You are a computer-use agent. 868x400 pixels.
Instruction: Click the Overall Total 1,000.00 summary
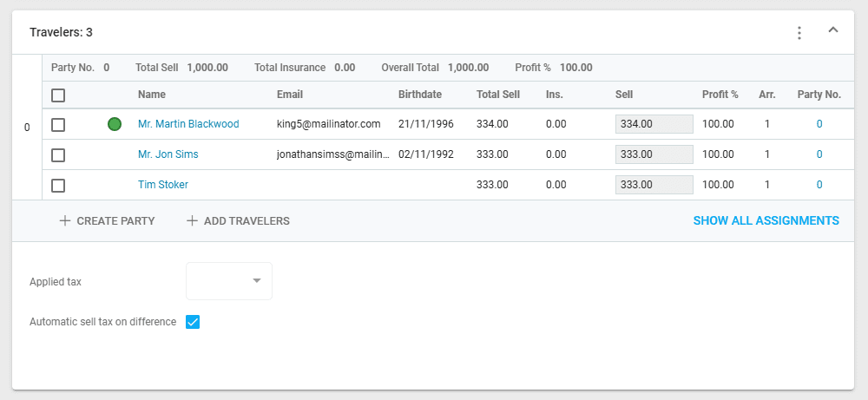coord(435,68)
